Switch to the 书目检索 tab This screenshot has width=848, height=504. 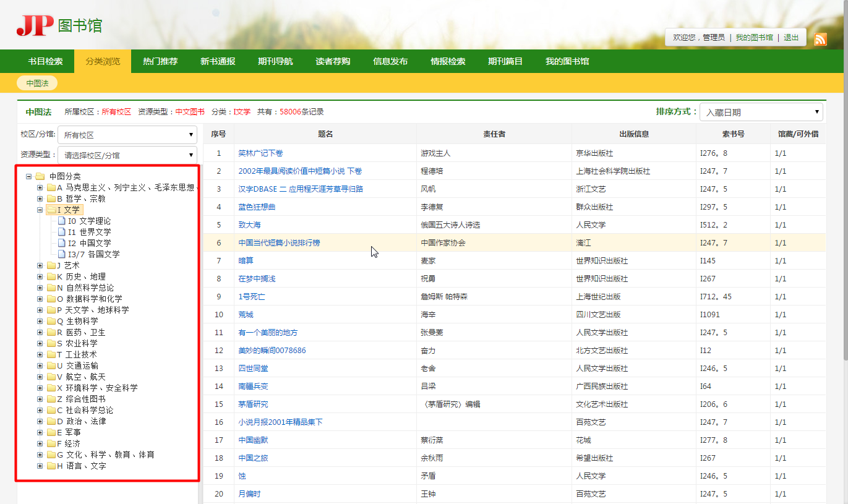coord(45,61)
